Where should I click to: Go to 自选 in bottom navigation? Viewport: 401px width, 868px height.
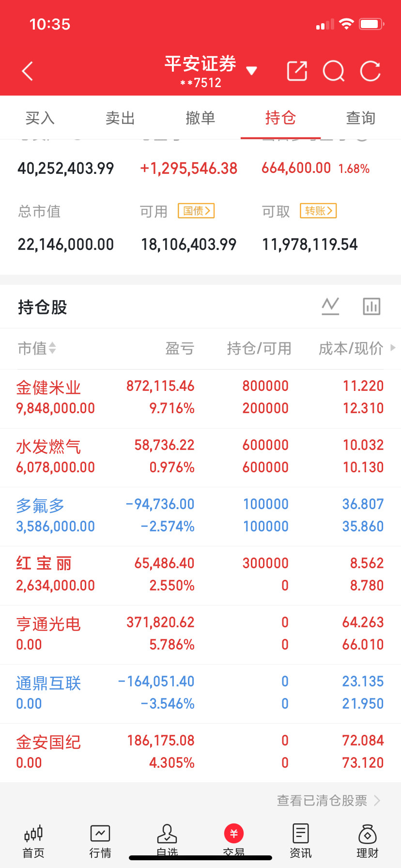pos(167,842)
